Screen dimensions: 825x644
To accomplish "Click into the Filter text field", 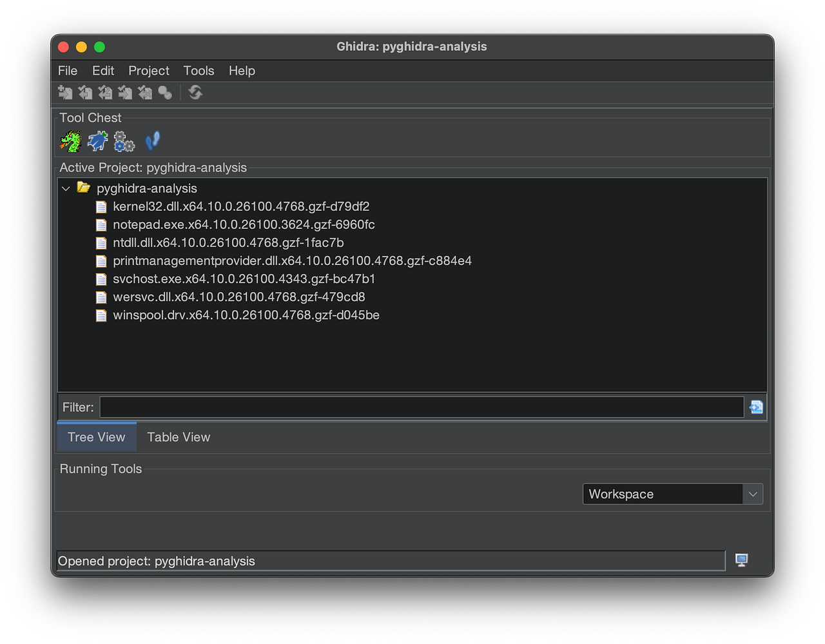I will [x=422, y=407].
